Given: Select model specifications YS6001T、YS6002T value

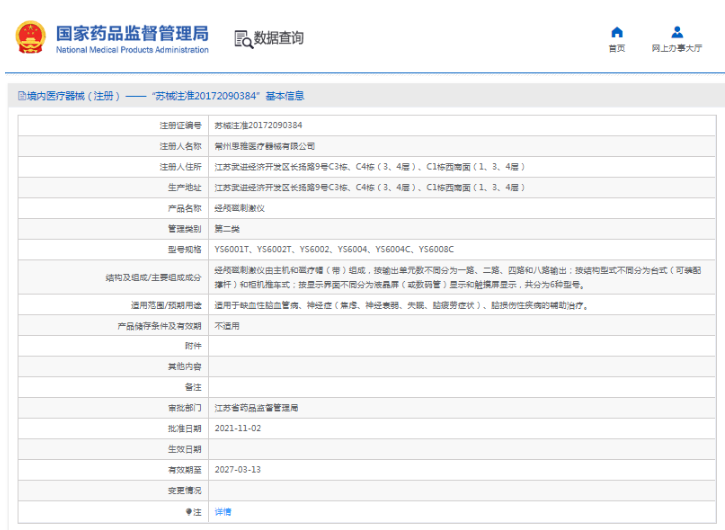Looking at the screenshot, I should coord(334,249).
